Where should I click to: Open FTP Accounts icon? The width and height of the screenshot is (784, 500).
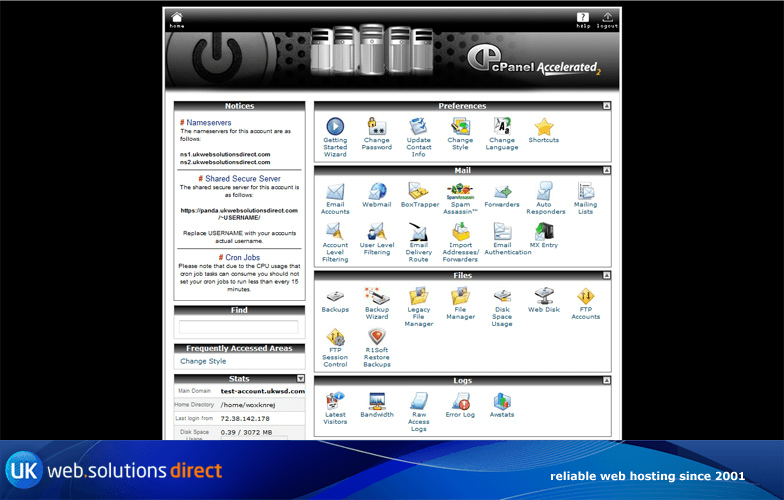pos(585,297)
